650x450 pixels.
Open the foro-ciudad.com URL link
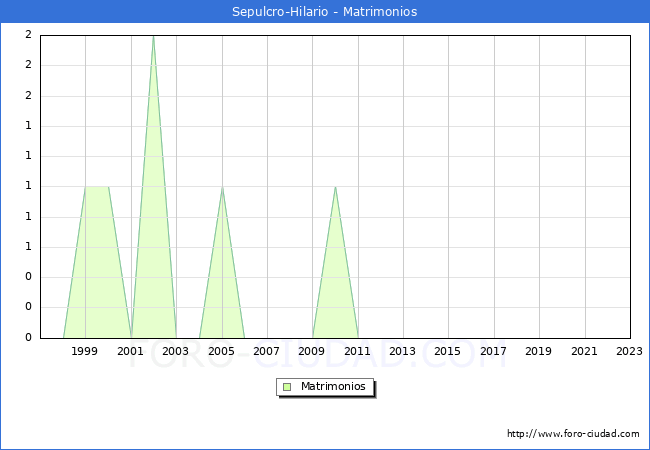tap(573, 434)
